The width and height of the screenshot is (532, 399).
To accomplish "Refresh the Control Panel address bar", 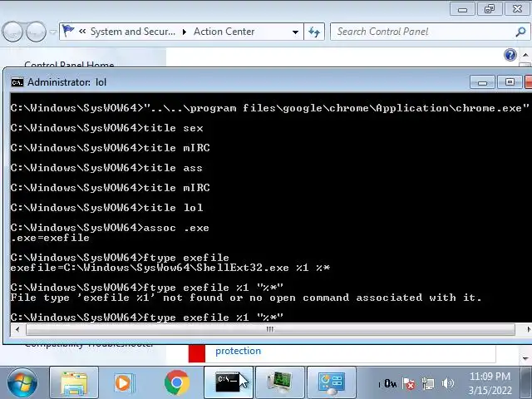I will [314, 32].
